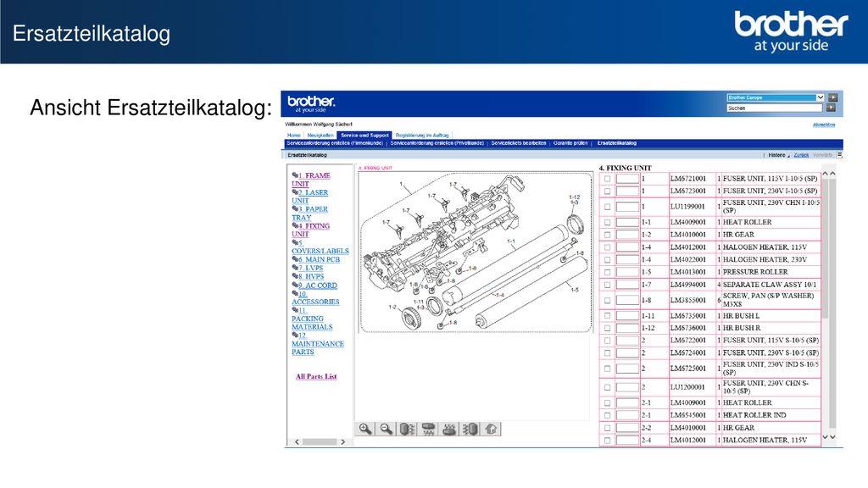Tick the checkbox for LU1199001 row
868x488 pixels.
607,207
